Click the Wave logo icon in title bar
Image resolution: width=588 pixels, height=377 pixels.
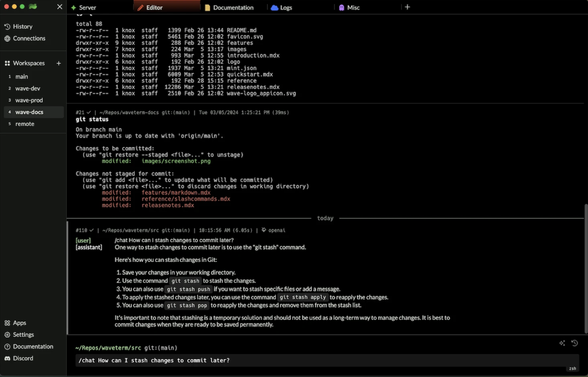coord(33,6)
